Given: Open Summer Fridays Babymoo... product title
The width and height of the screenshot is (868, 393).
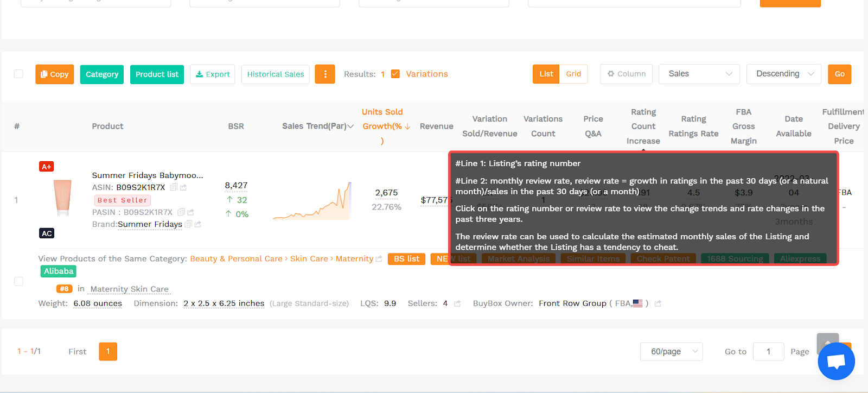Looking at the screenshot, I should tap(148, 175).
